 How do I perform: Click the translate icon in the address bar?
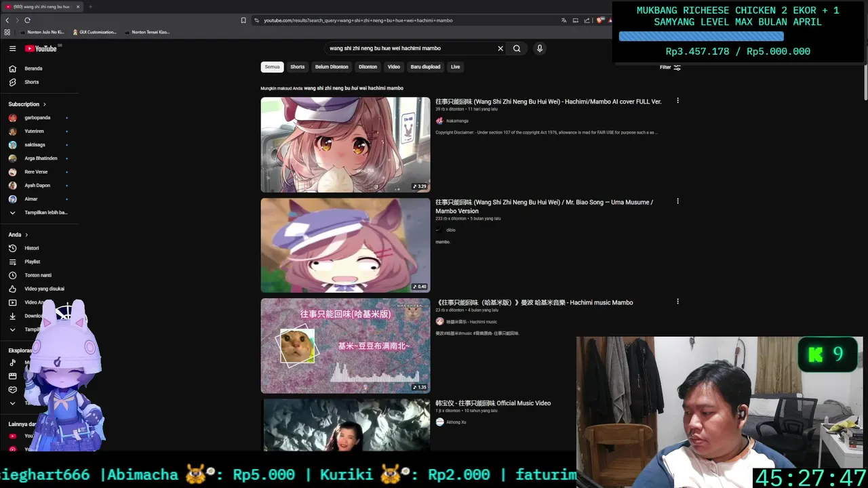(564, 20)
